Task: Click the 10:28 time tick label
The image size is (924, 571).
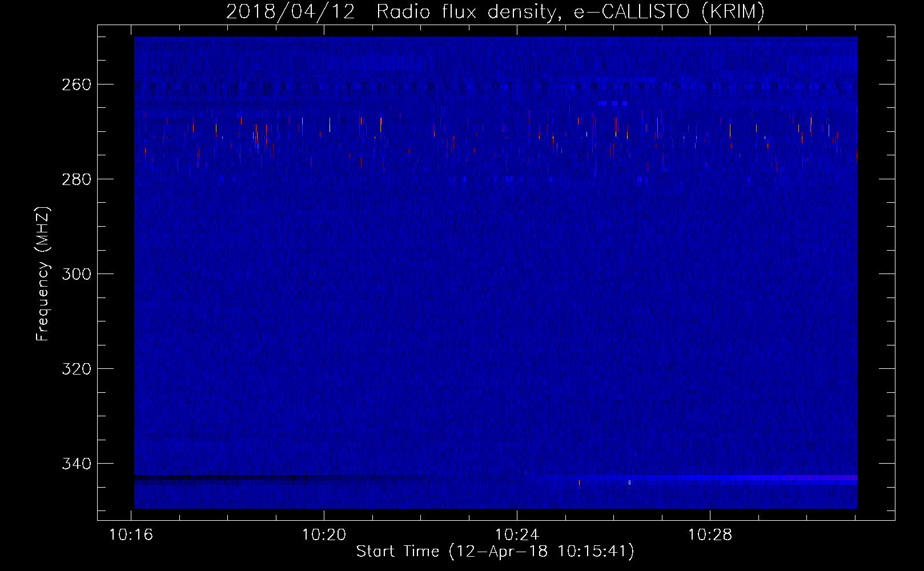Action: [710, 535]
